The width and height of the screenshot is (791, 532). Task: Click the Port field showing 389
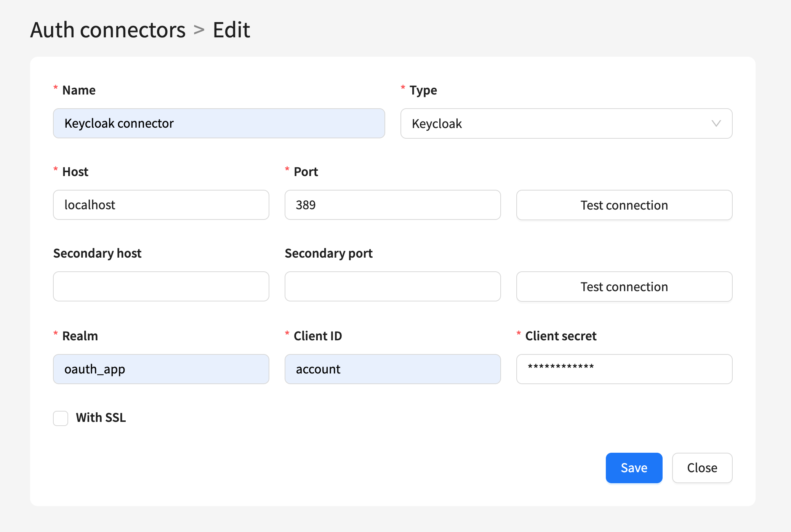coord(392,205)
